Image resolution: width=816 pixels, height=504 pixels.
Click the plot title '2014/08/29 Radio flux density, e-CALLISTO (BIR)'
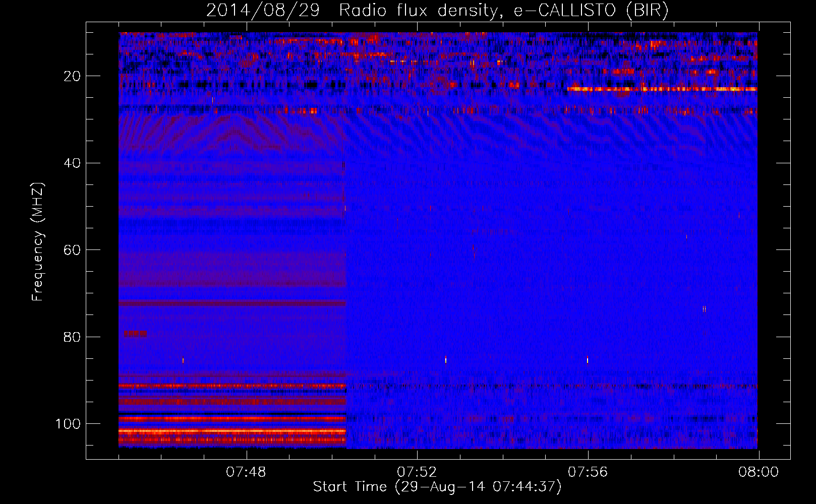coord(437,10)
